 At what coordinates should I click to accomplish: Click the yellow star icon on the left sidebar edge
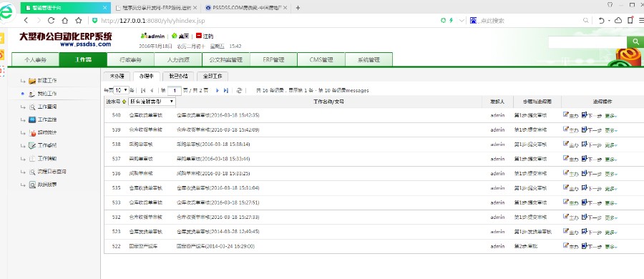2,39
